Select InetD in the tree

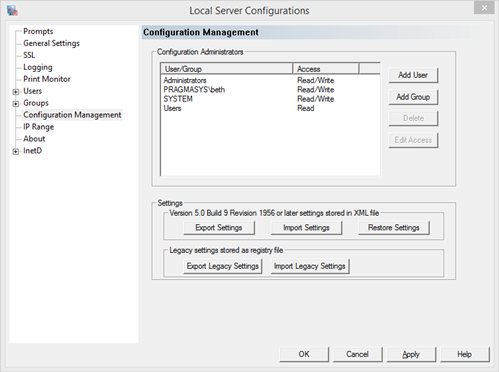(32, 151)
